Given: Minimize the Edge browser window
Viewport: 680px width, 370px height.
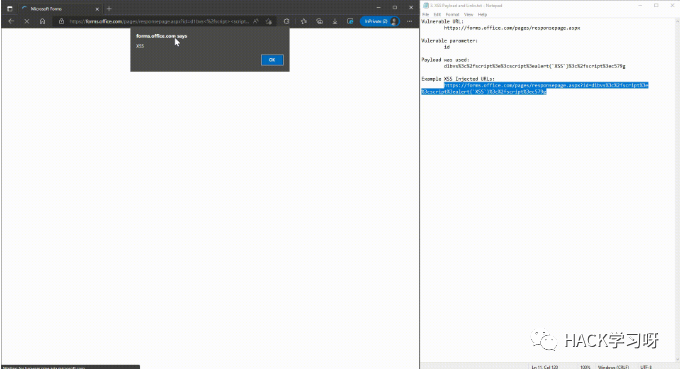Looking at the screenshot, I should (379, 7).
